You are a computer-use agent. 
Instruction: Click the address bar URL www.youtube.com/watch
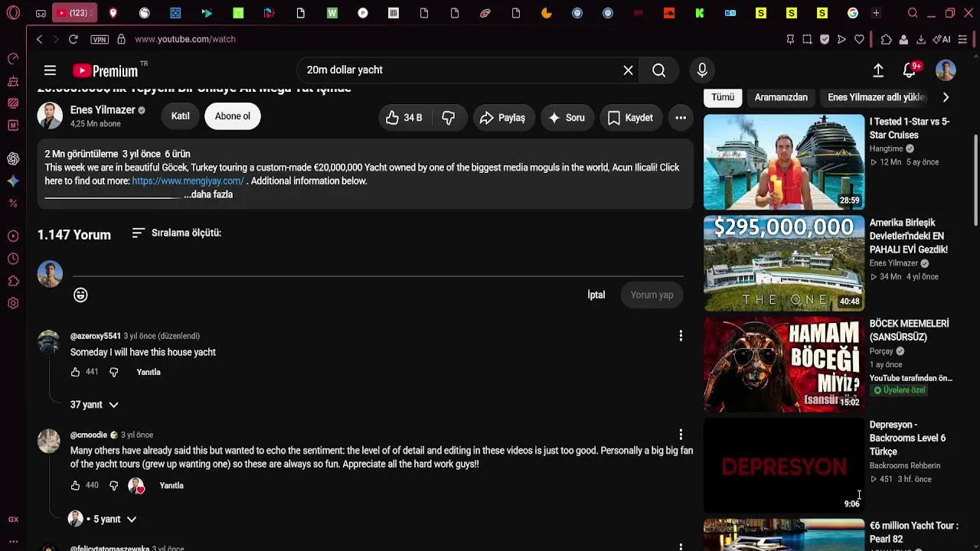pos(185,39)
